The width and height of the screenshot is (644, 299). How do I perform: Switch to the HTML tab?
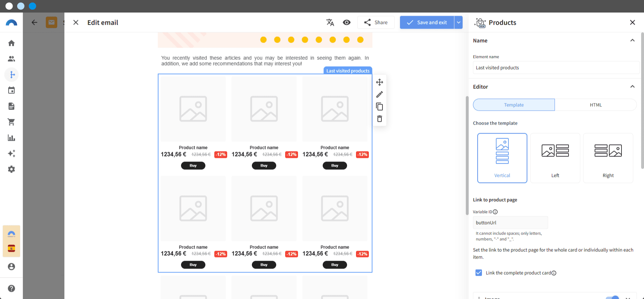(596, 105)
